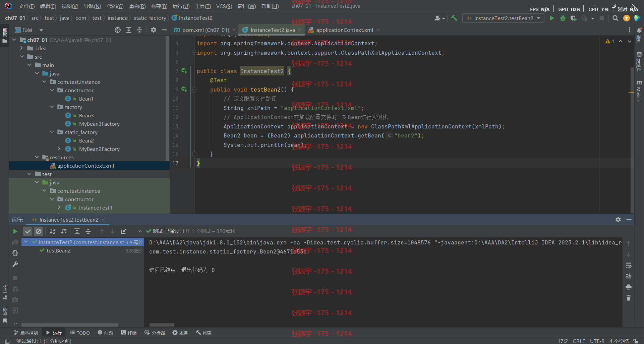Clear console with trash icon
This screenshot has width=644, height=344.
coord(629,298)
